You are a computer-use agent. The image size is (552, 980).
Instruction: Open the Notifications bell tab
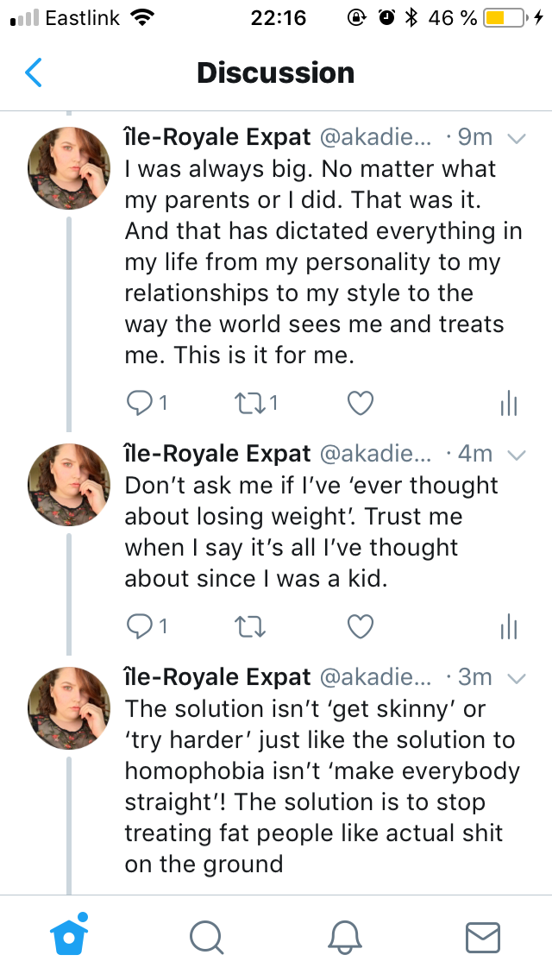(345, 937)
